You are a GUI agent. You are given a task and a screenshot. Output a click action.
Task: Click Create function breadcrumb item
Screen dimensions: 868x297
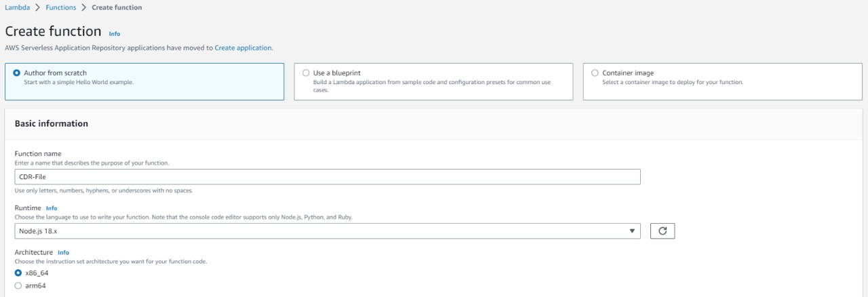[117, 7]
